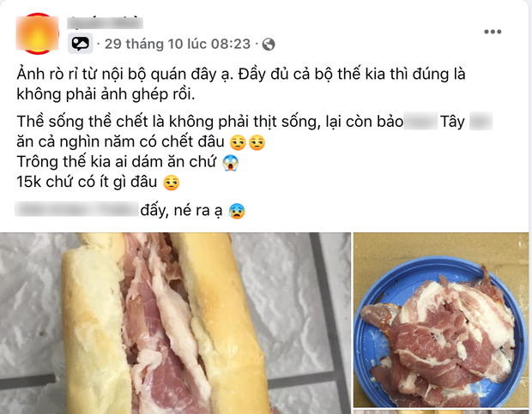Click the blurred word before 'Tây'
Screen dimensions: 532x414
click(x=420, y=121)
